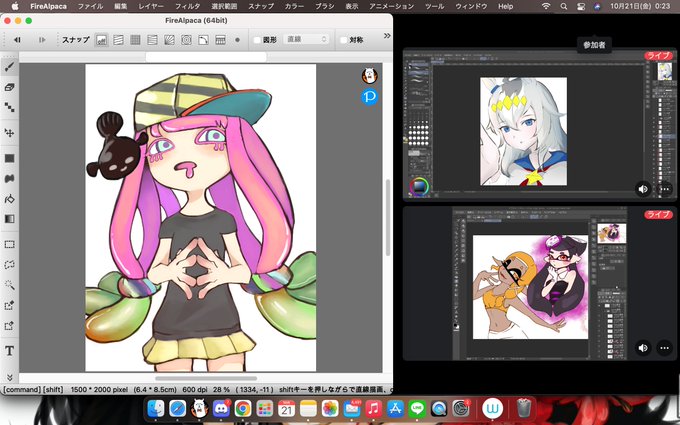Expand more tools at bottom of toolbox
The image size is (680, 425).
click(x=10, y=378)
